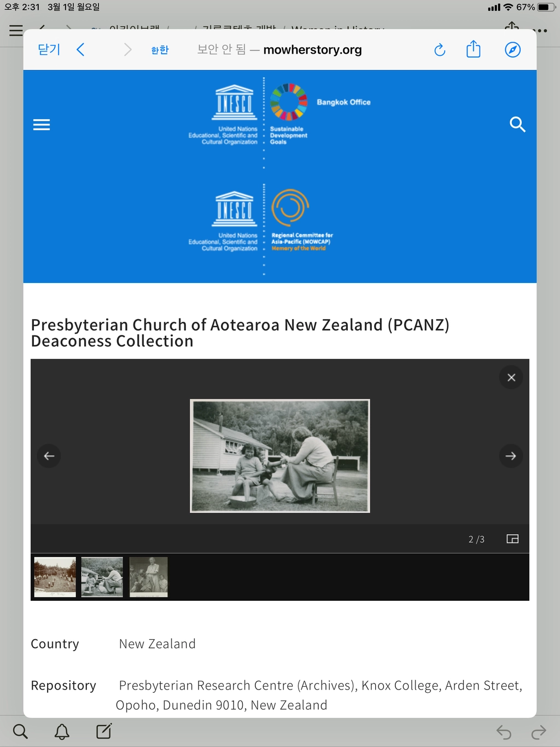560x747 pixels.
Task: Tap the redo arrow in bottom bar
Action: coord(539,732)
